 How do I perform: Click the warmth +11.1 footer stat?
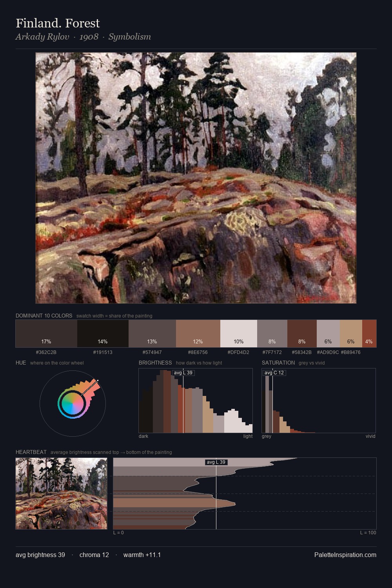142,555
